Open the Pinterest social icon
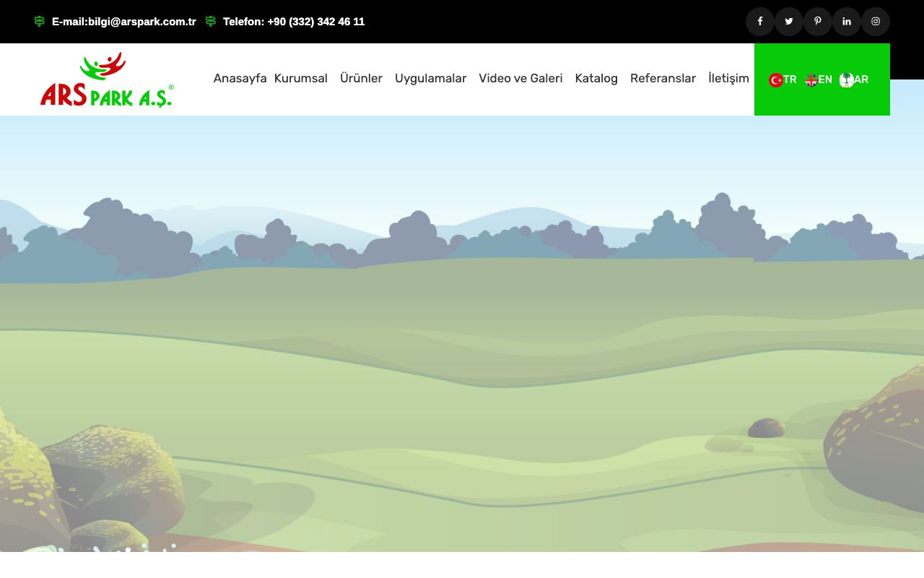This screenshot has height=578, width=924. (x=817, y=22)
